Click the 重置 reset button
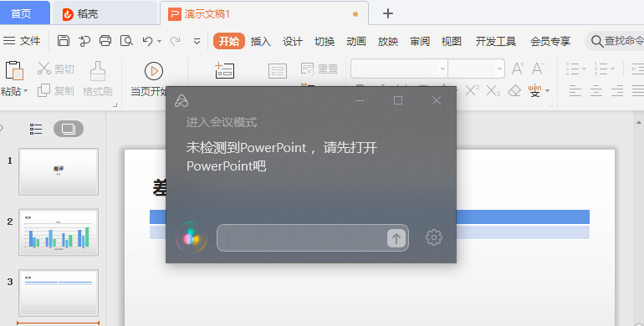644x326 pixels. (319, 69)
